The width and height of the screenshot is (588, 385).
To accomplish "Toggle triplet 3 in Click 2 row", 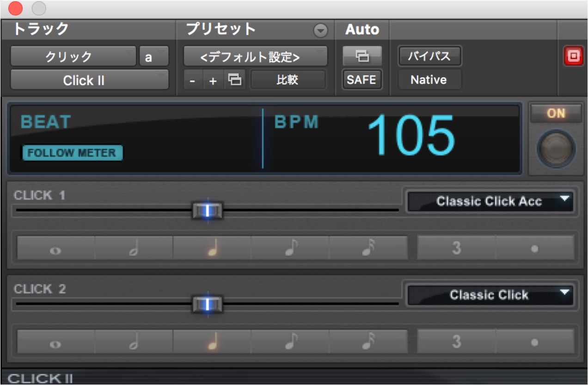I will click(x=456, y=343).
